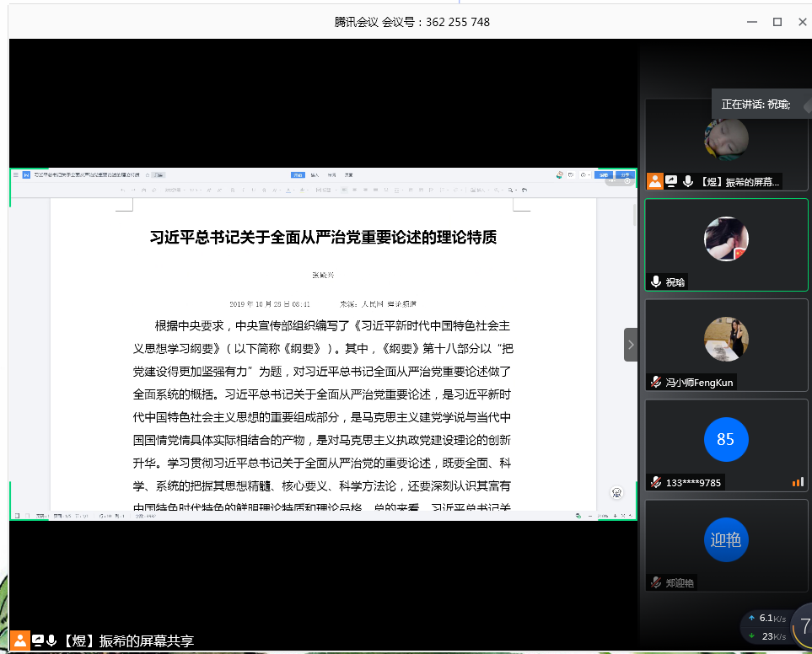Image resolution: width=812 pixels, height=654 pixels.
Task: Click the muted mic icon beside 郑迎艳
Action: click(655, 582)
